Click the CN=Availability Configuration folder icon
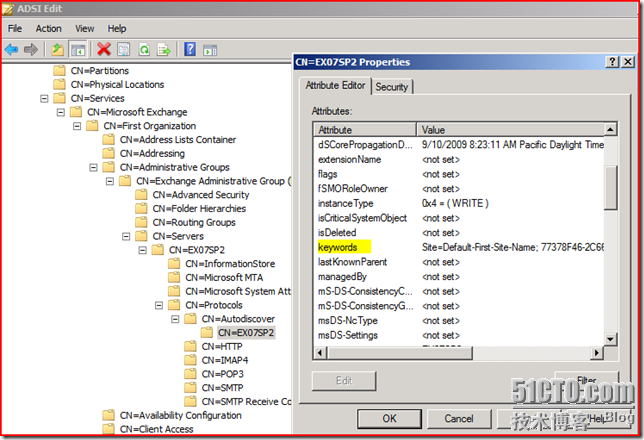 [x=109, y=415]
